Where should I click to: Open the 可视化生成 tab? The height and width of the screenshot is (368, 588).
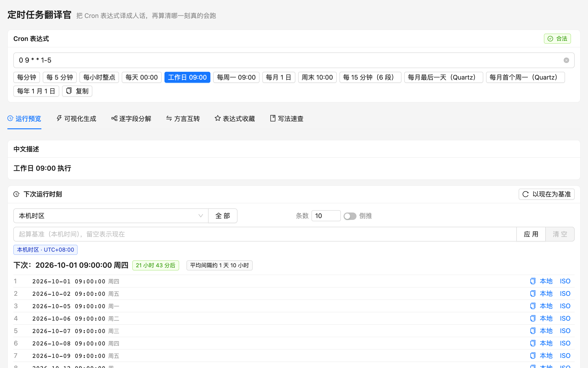point(76,119)
